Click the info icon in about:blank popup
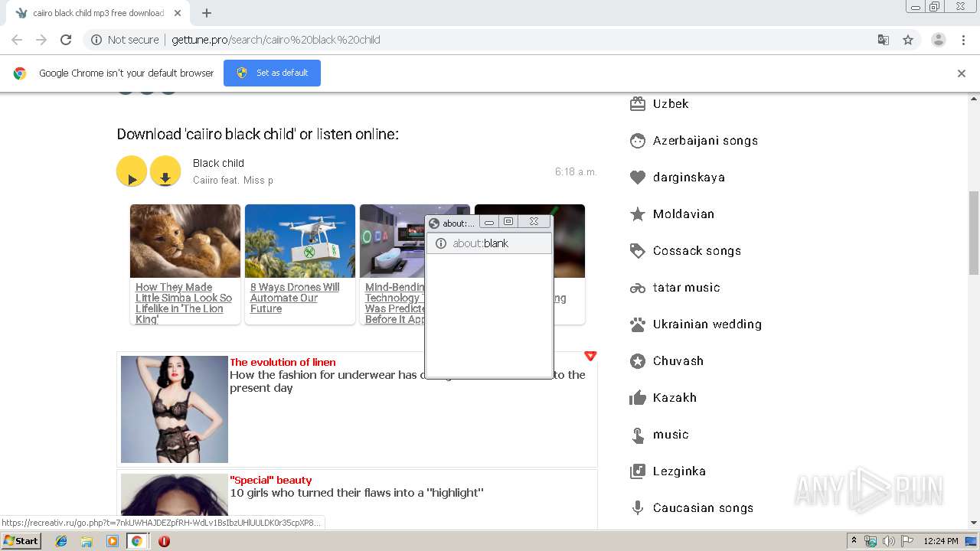This screenshot has height=551, width=980. tap(441, 243)
